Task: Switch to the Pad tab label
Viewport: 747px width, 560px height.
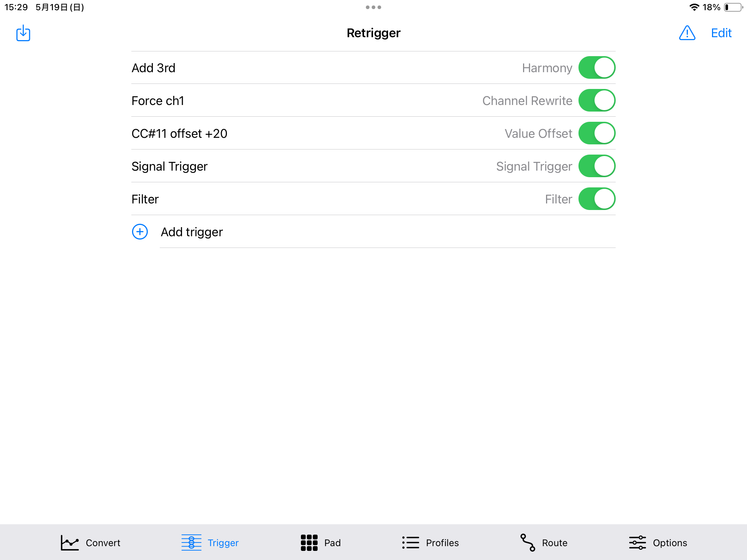Action: point(332,543)
